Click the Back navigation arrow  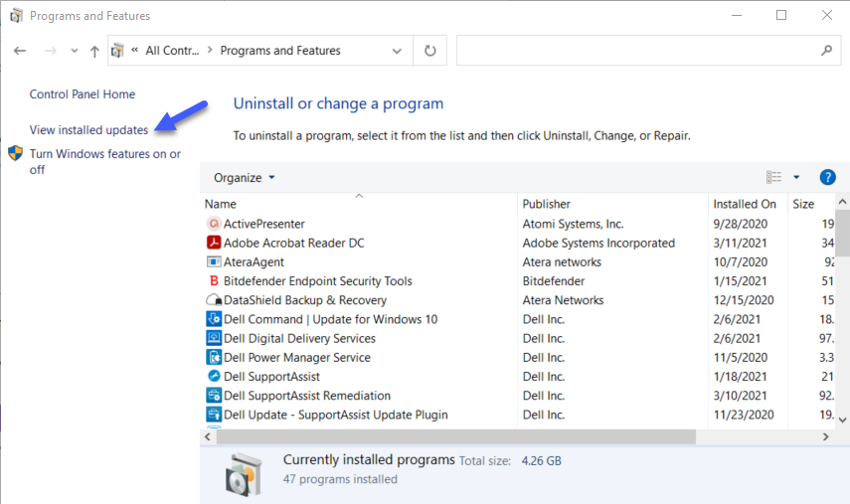(20, 51)
